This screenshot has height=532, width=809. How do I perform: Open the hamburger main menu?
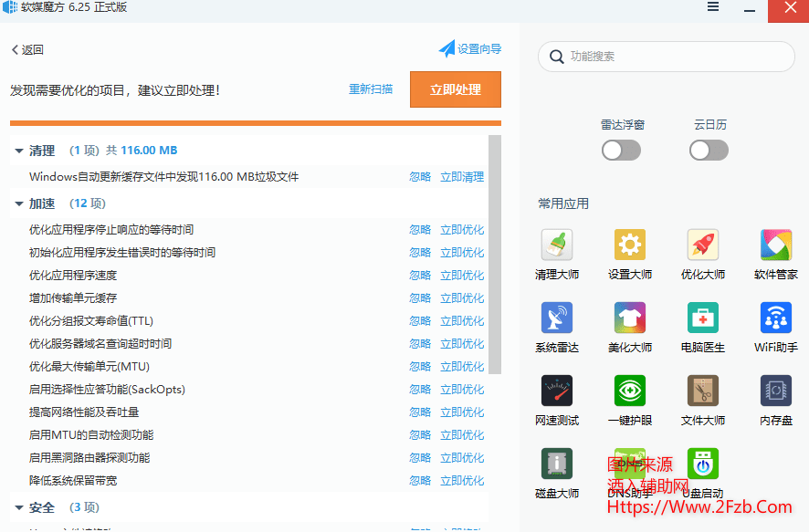click(x=713, y=7)
